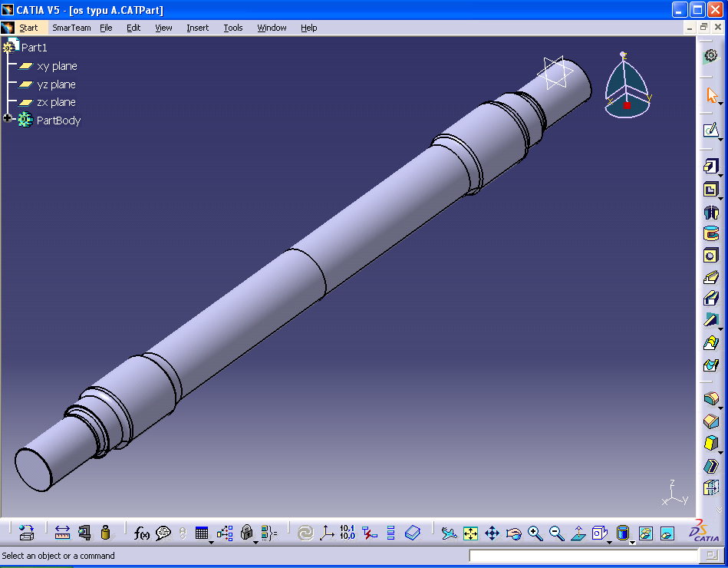The width and height of the screenshot is (728, 568).
Task: Select the Rib tool
Action: [711, 277]
